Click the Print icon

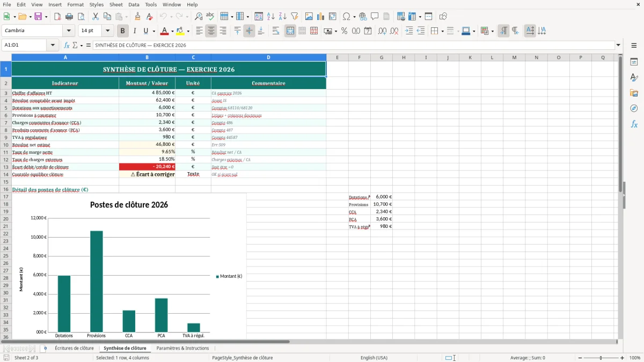tap(69, 17)
